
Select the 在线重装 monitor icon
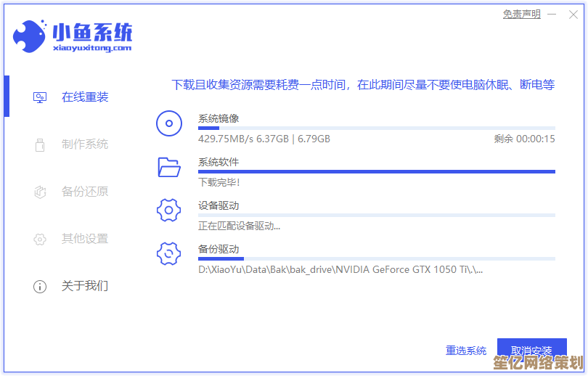pos(40,97)
